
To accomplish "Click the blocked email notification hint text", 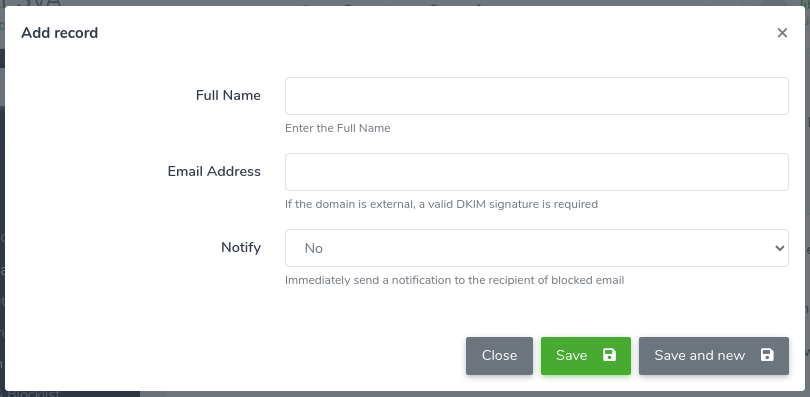I will (x=455, y=280).
